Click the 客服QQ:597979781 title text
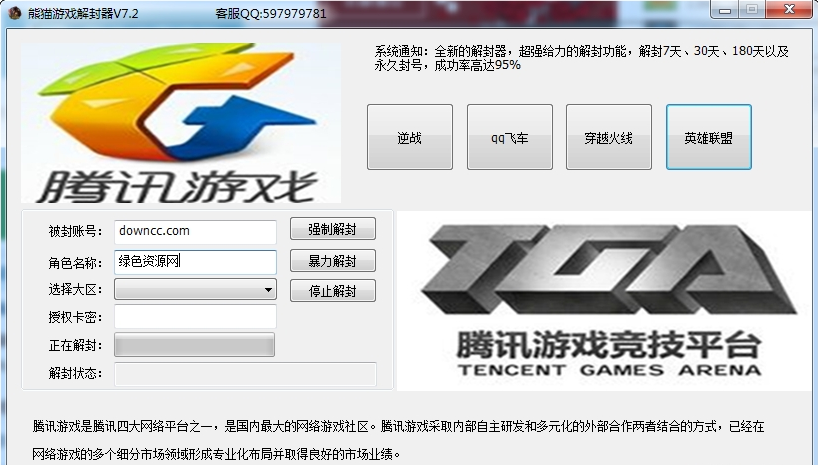The image size is (818, 465). [x=271, y=13]
